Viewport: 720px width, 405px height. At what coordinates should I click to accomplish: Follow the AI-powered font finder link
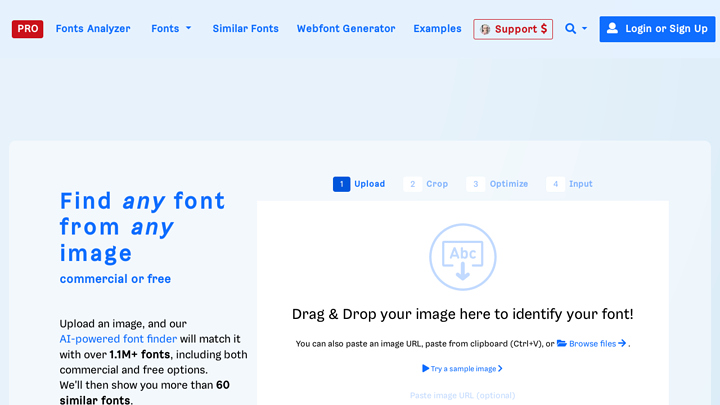[x=118, y=339]
